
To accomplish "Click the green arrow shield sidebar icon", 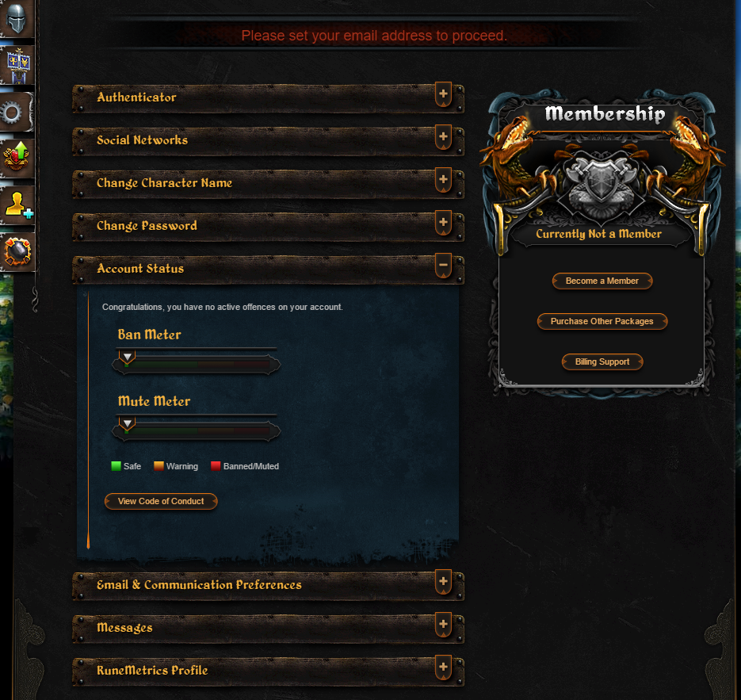I will [17, 158].
